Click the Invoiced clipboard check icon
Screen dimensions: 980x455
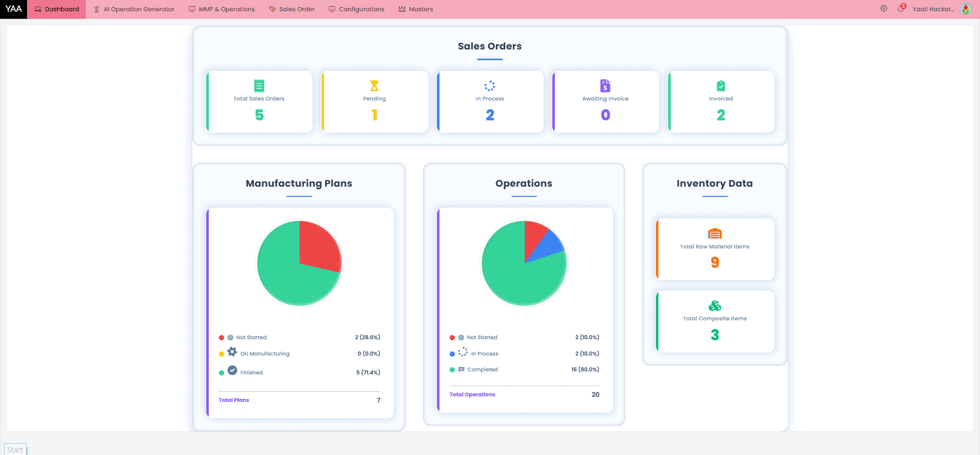pos(721,86)
